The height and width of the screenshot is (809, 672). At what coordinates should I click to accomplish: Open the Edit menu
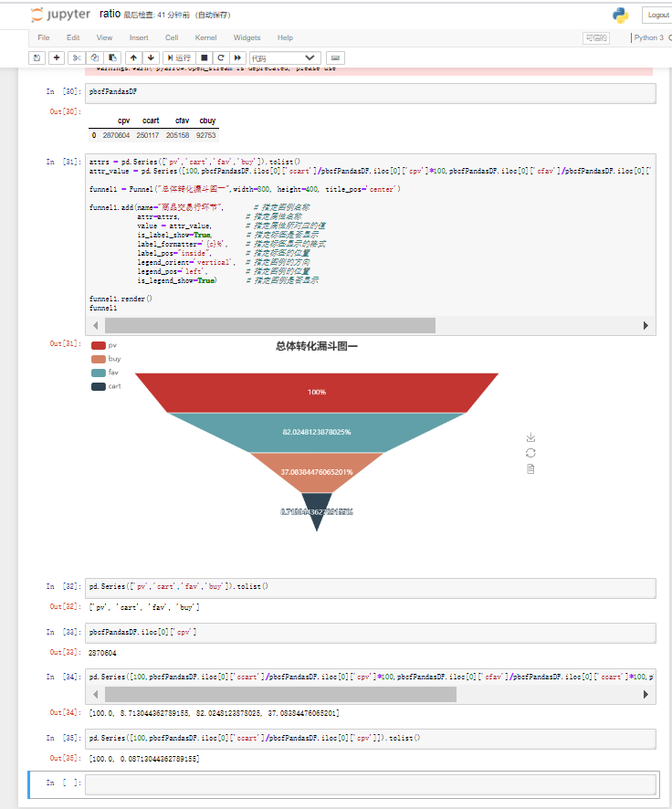click(x=73, y=37)
